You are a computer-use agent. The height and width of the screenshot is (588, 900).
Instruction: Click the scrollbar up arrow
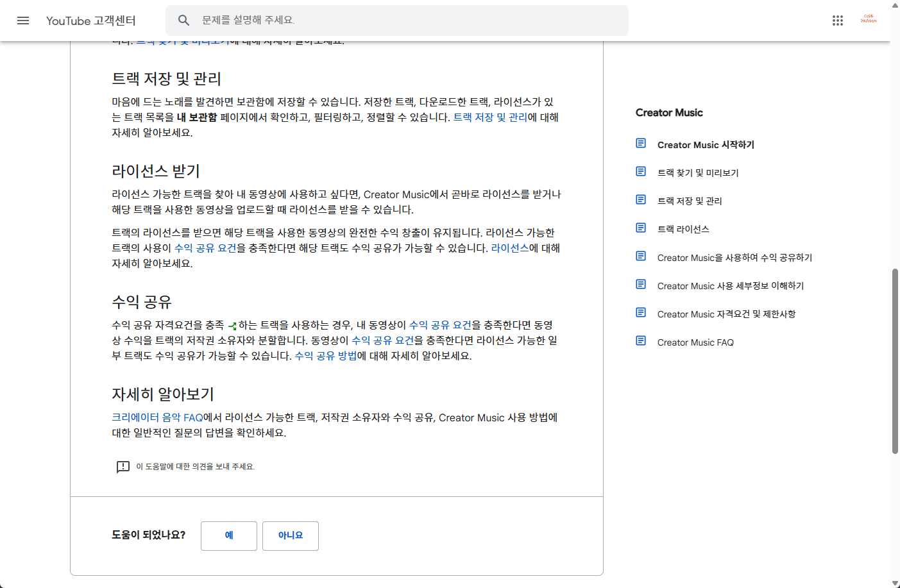click(895, 4)
